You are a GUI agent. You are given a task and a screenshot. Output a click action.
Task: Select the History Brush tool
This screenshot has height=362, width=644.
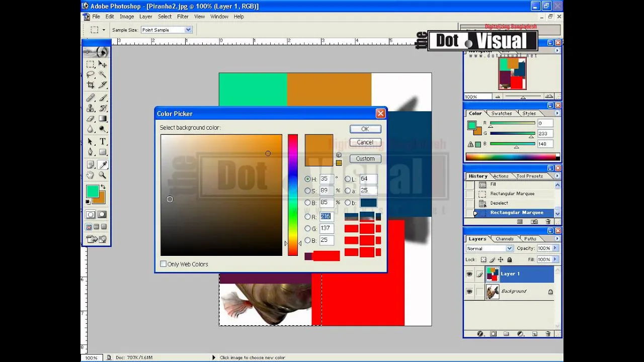pyautogui.click(x=103, y=108)
